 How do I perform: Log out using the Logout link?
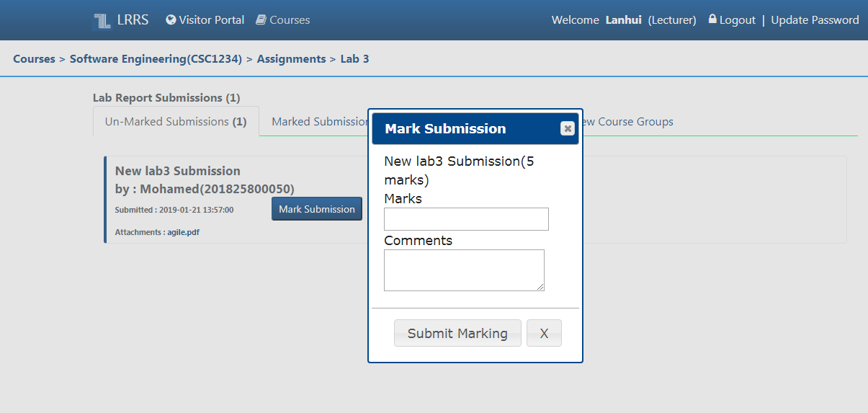(x=737, y=20)
